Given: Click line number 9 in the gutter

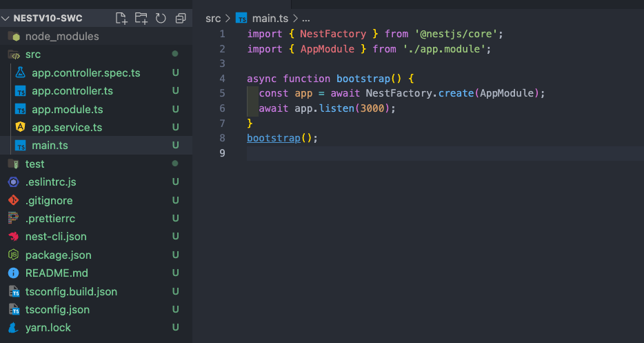Looking at the screenshot, I should (222, 153).
